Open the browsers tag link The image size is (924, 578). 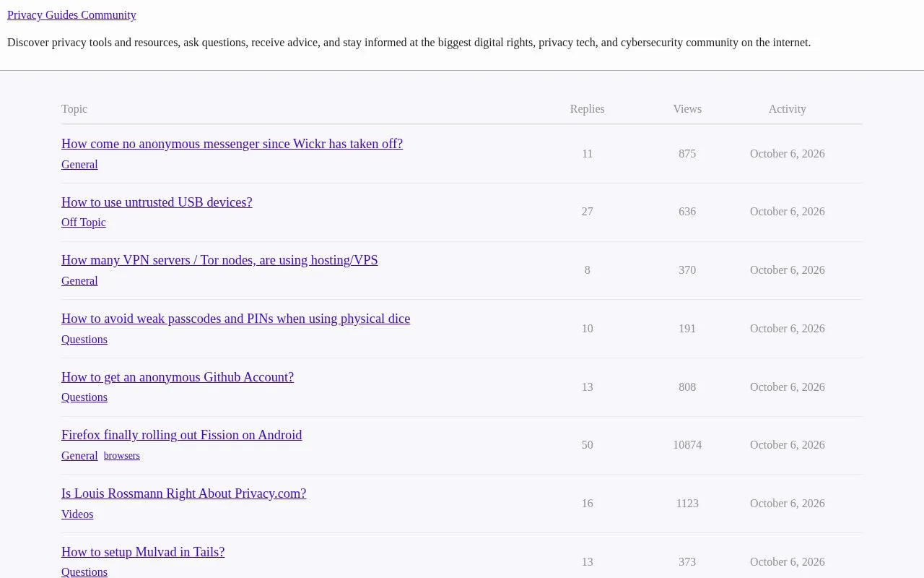(x=122, y=456)
